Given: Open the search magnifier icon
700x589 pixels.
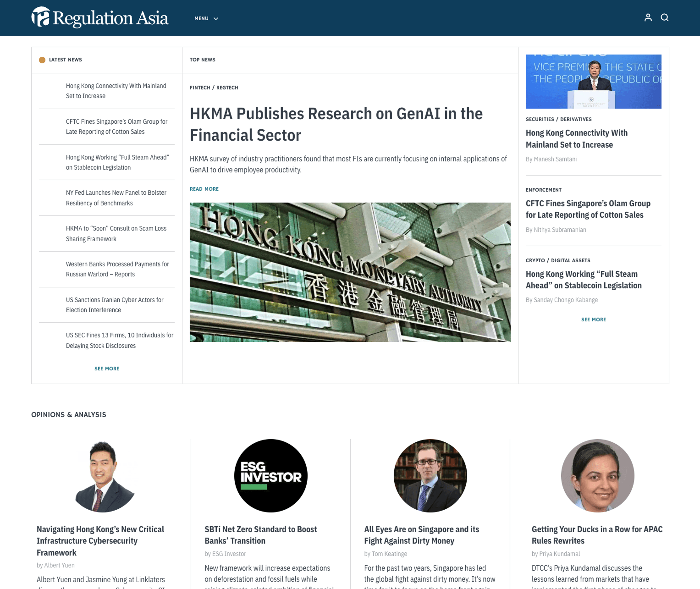Looking at the screenshot, I should click(665, 17).
